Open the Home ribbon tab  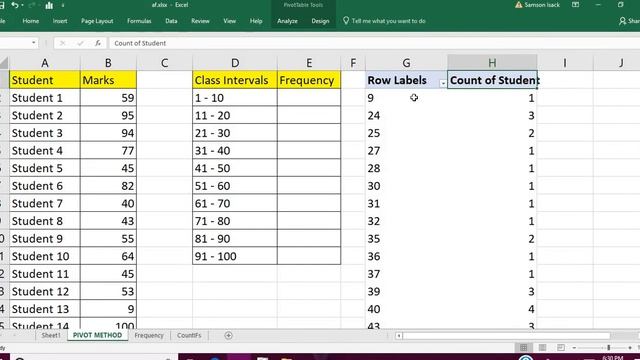click(31, 21)
